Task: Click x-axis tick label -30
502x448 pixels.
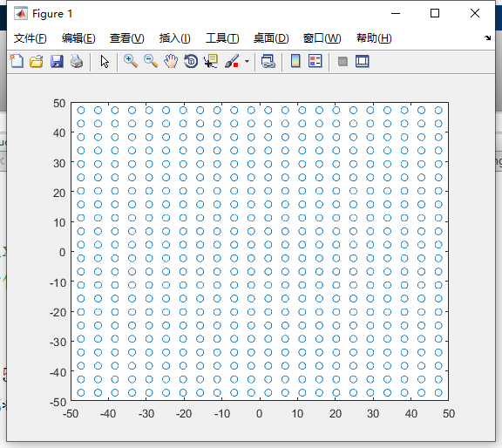Action: [x=146, y=414]
